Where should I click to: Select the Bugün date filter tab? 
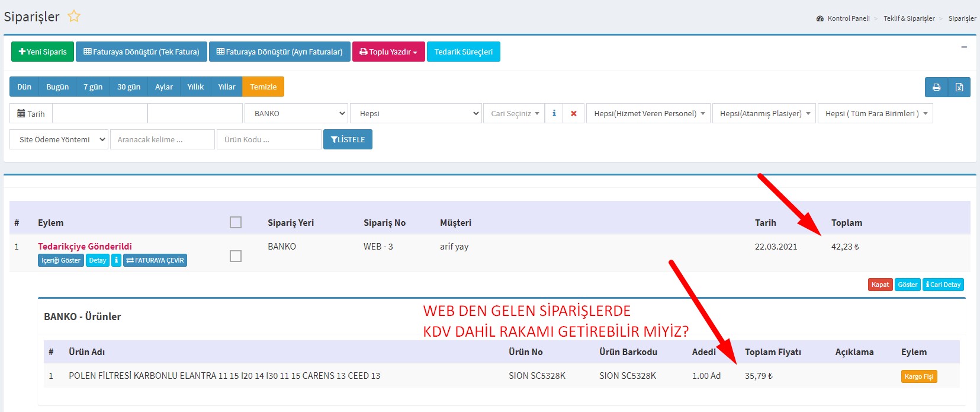57,87
